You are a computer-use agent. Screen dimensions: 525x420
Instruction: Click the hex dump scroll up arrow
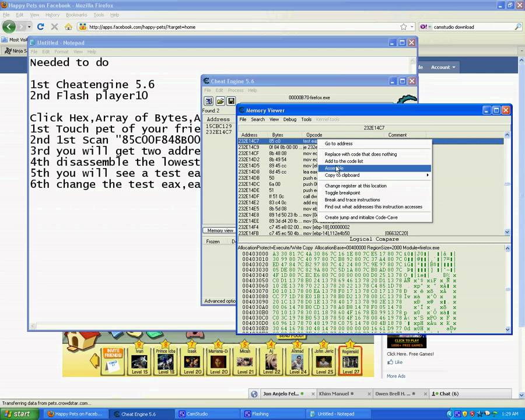pos(508,249)
